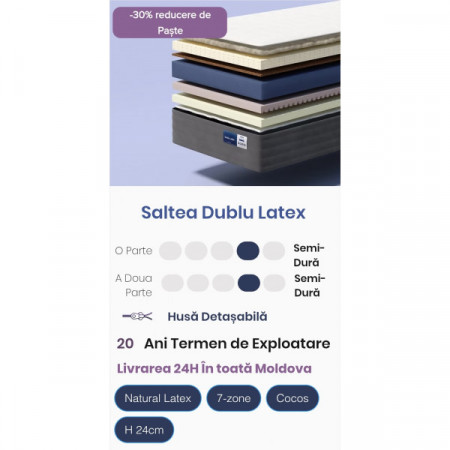
Task: Select last firmness dot in O Parte row
Action: coord(274,251)
